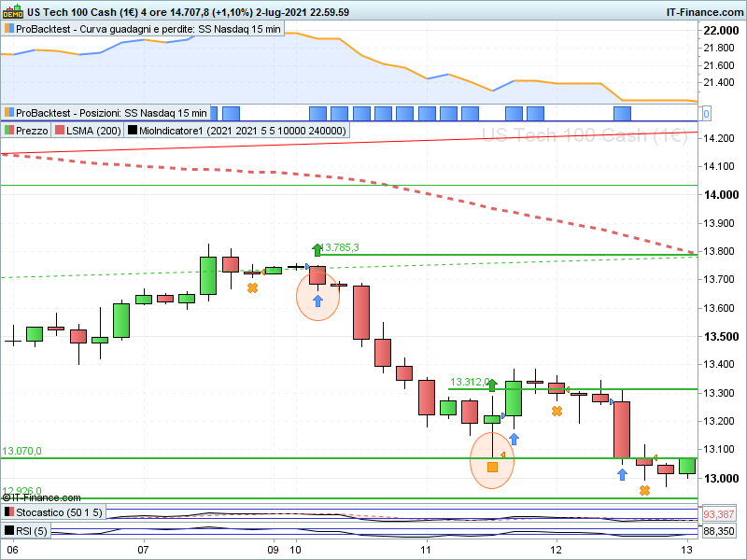The width and height of the screenshot is (747, 560).
Task: Click the colored icon in ProBacktest Curva guadagni label
Action: tap(8, 29)
